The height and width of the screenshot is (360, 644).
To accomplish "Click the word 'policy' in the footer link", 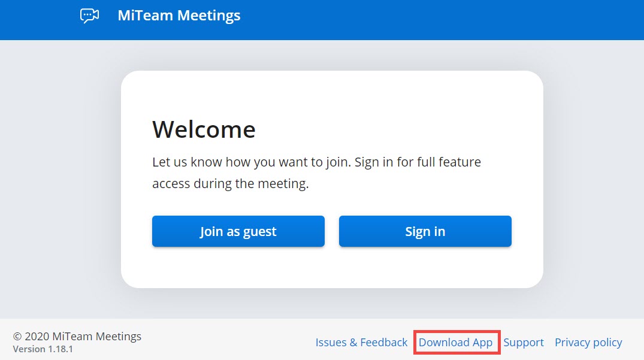I will point(606,343).
